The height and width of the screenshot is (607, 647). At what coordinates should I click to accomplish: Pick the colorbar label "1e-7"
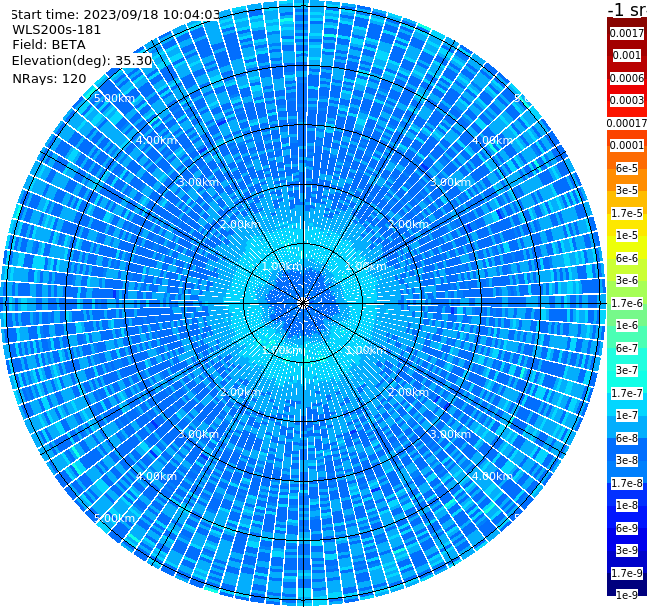(x=627, y=415)
